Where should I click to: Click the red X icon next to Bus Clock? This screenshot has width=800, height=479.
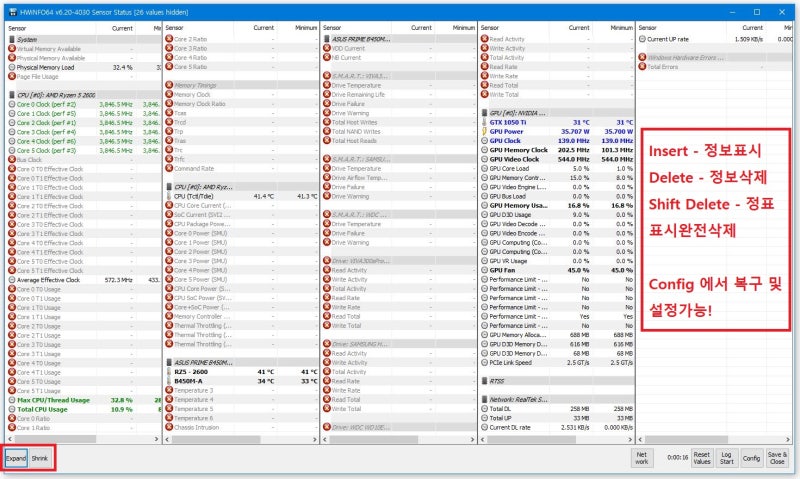pos(12,160)
